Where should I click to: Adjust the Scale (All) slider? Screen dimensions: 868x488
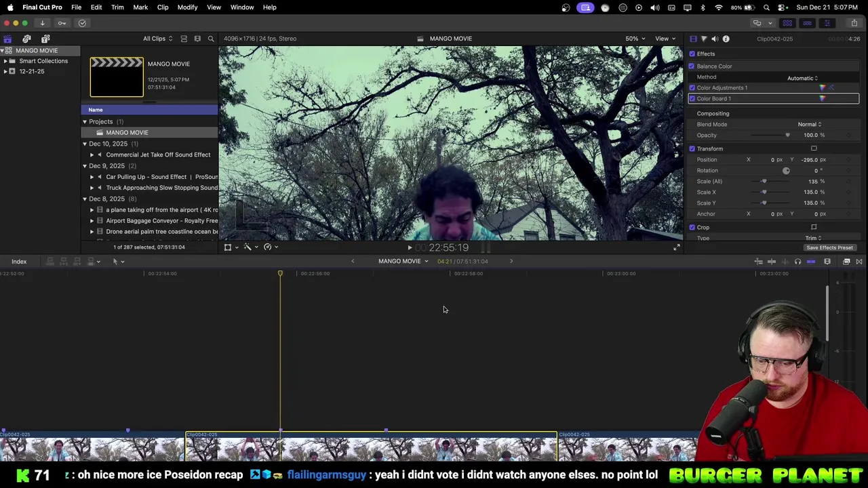pos(764,181)
